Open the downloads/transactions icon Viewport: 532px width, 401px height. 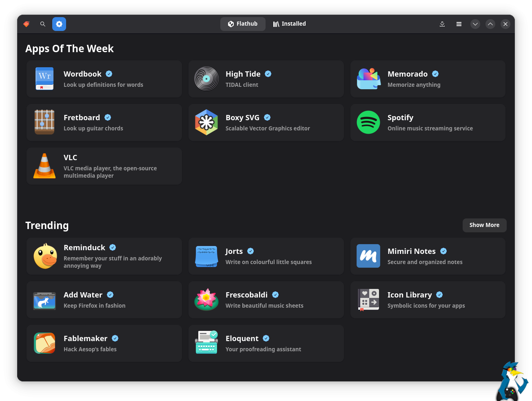[442, 24]
